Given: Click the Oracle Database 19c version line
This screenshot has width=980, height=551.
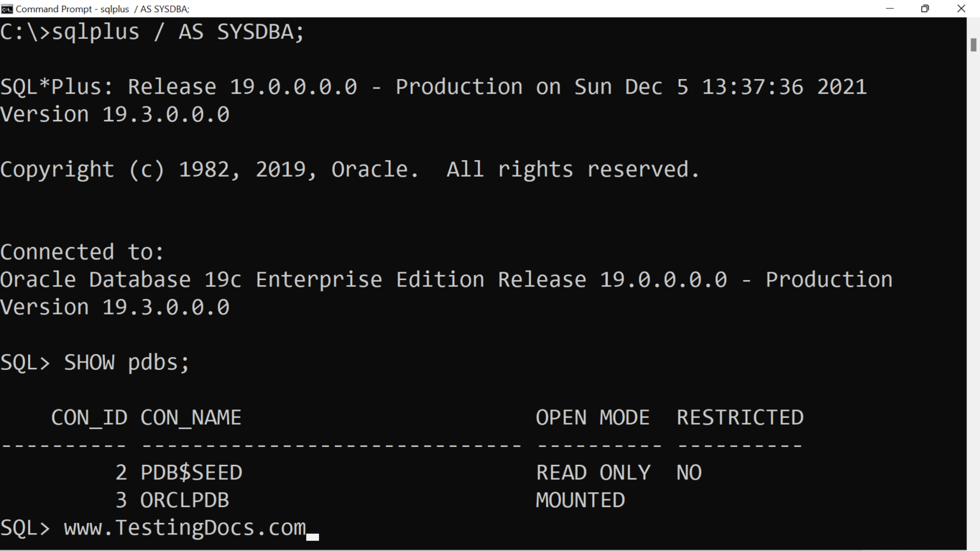Looking at the screenshot, I should (x=445, y=279).
